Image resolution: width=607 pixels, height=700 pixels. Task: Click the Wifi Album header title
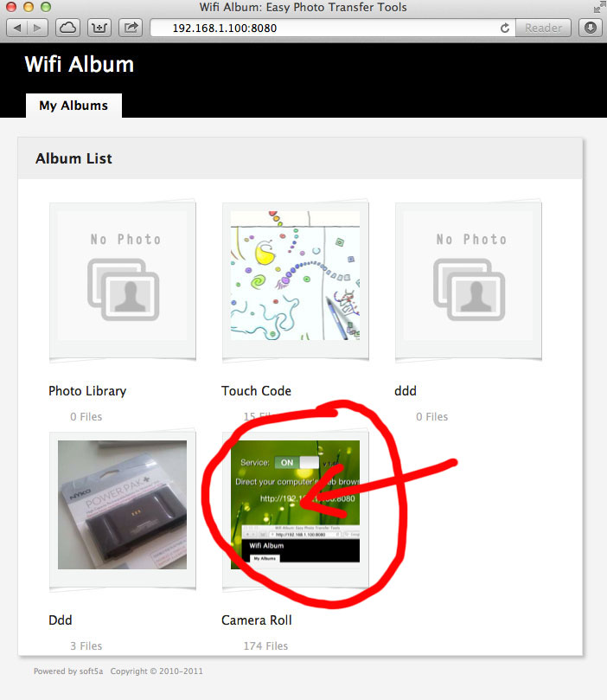tap(80, 64)
